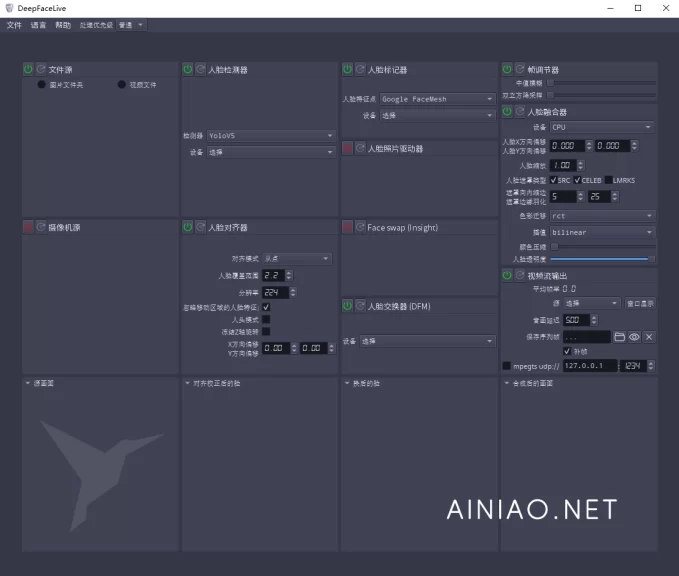679x576 pixels.
Task: Open the rct color transfer dropdown
Action: (x=602, y=216)
